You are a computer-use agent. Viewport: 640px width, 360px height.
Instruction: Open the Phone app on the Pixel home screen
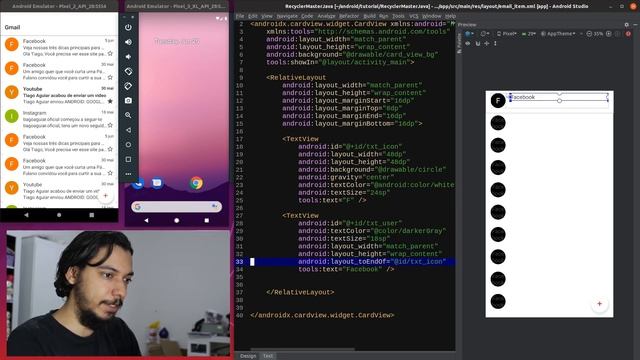point(138,183)
